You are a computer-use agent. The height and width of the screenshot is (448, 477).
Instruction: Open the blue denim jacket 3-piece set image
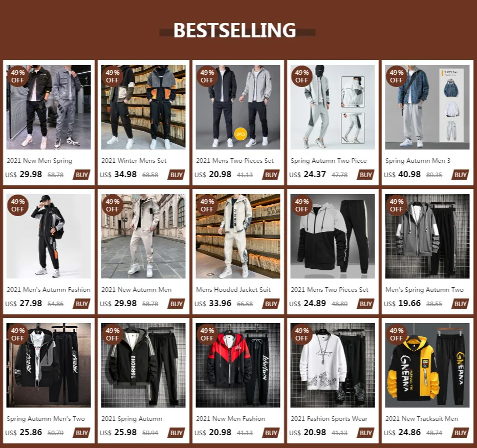[x=427, y=107]
